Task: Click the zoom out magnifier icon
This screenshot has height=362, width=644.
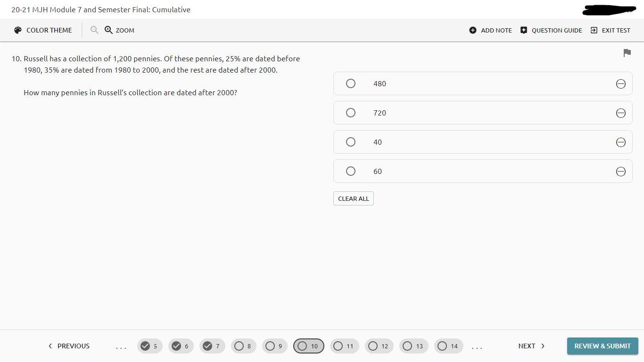Action: [x=94, y=30]
